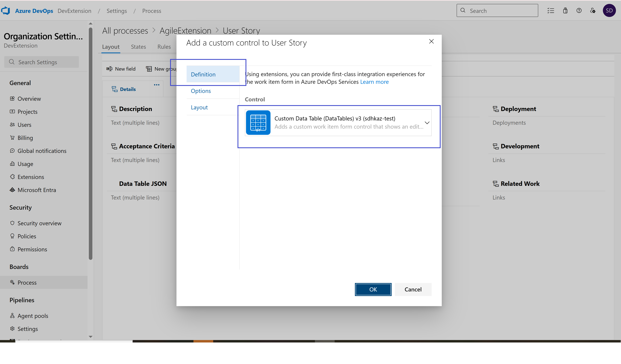Click the Cancel button
The width and height of the screenshot is (621, 364).
coord(413,289)
